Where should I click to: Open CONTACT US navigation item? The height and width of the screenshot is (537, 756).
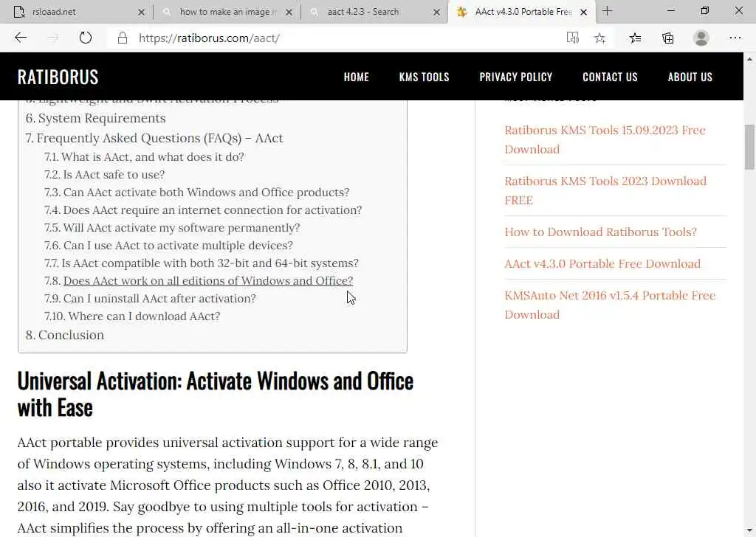click(x=610, y=77)
